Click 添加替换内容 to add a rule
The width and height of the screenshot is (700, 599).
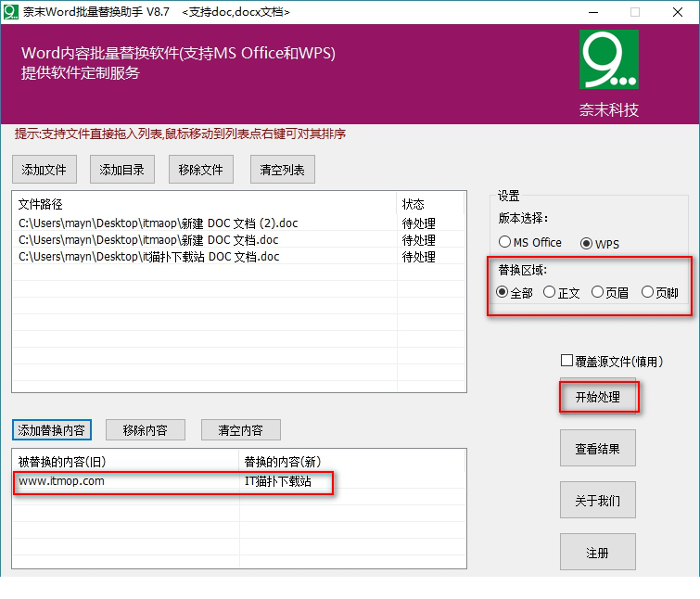(52, 430)
